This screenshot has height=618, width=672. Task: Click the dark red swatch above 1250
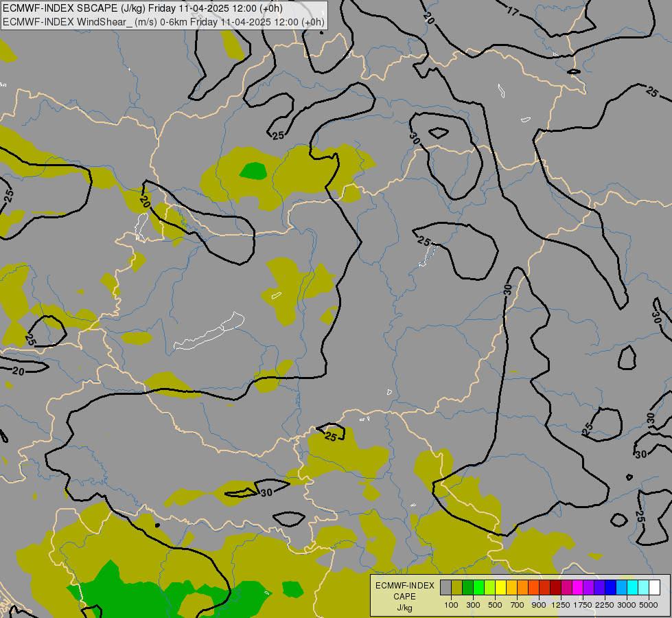click(x=555, y=587)
